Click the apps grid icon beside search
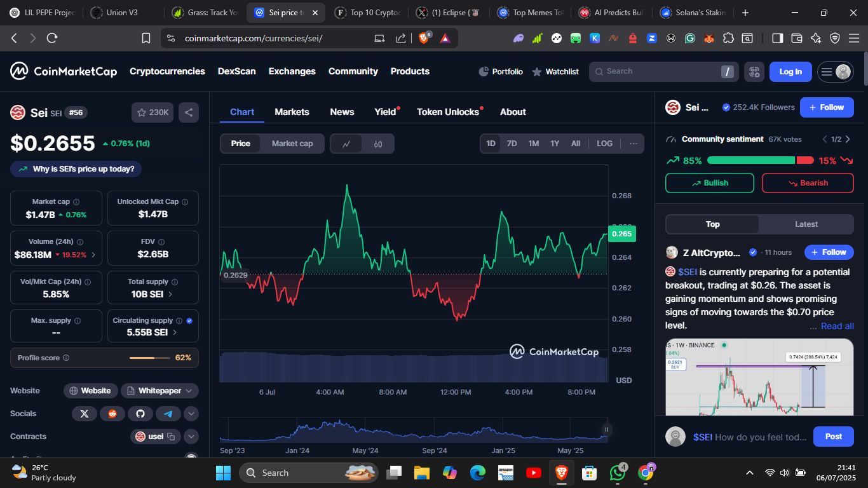868x488 pixels. 754,72
